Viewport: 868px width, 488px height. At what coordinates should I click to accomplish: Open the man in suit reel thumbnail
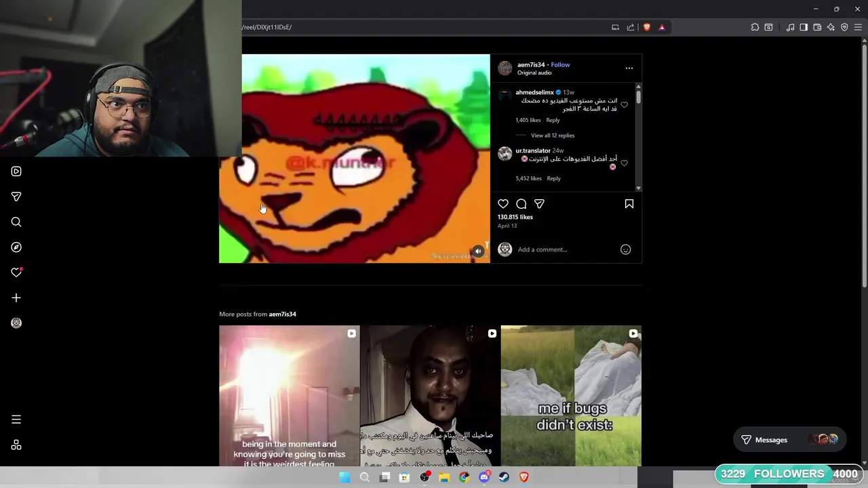[430, 396]
